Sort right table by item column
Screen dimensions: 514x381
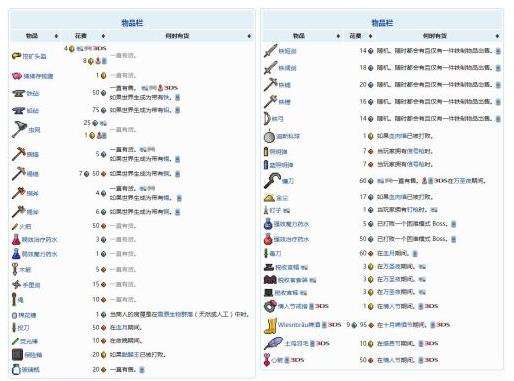[x=339, y=36]
